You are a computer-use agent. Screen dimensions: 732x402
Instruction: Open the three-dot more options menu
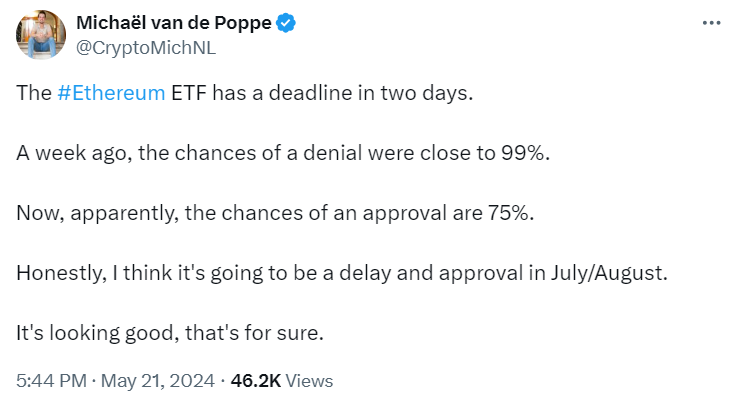711,22
